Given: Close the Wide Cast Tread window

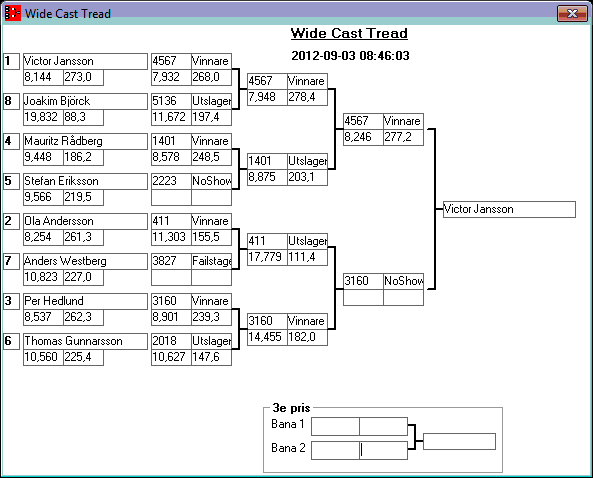Looking at the screenshot, I should [572, 14].
